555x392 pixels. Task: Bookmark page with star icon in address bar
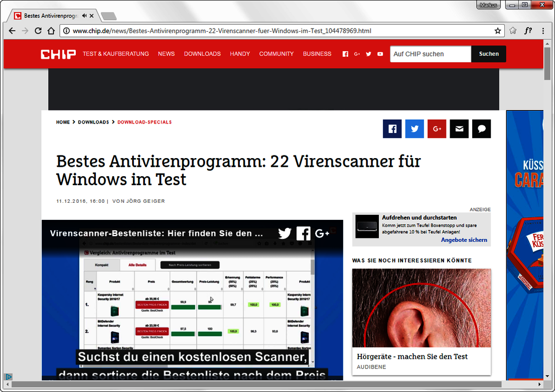click(x=497, y=31)
